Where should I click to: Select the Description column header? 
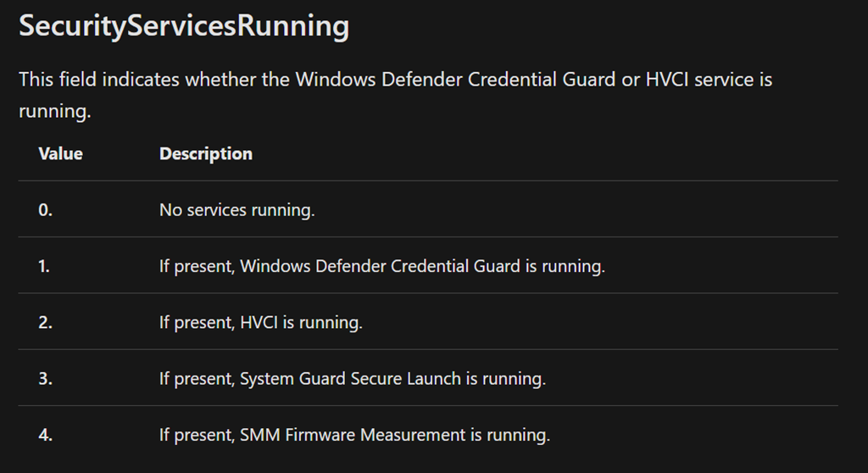[x=206, y=153]
